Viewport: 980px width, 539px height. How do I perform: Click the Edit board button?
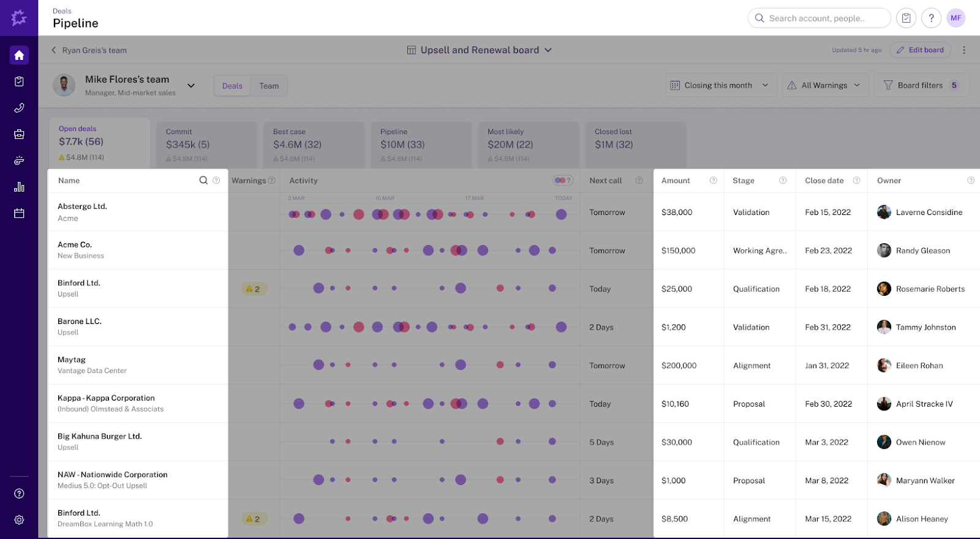pos(920,50)
